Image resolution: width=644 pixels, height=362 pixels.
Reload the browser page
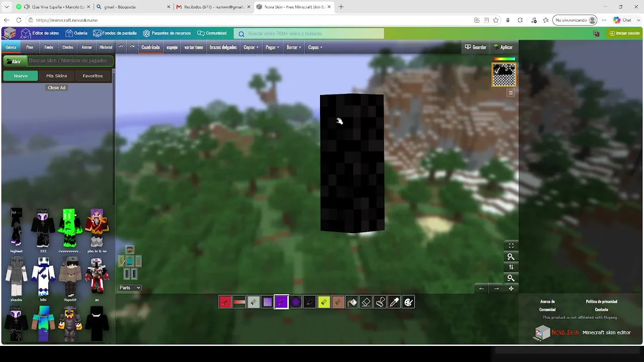[19, 20]
